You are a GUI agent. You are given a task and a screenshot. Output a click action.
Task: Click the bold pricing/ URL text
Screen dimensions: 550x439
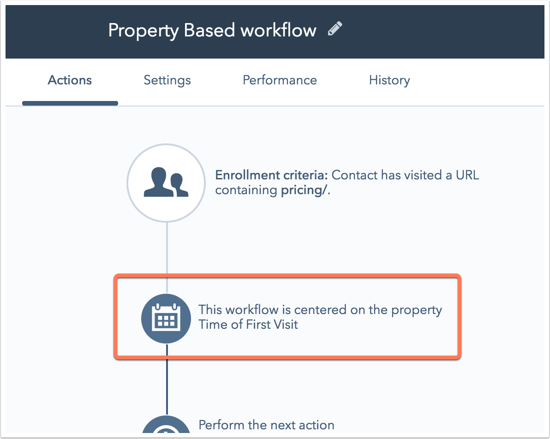[304, 190]
